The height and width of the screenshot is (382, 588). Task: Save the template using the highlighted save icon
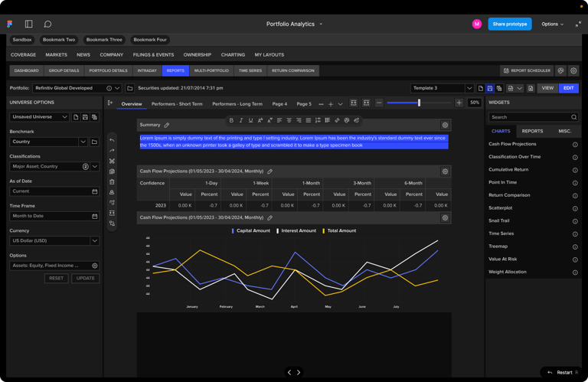pyautogui.click(x=490, y=88)
